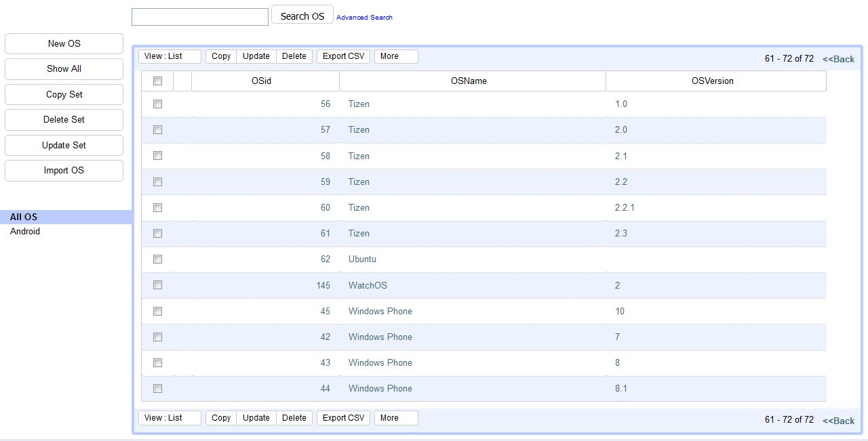
Task: Click Delete in the top toolbar
Action: pyautogui.click(x=294, y=56)
